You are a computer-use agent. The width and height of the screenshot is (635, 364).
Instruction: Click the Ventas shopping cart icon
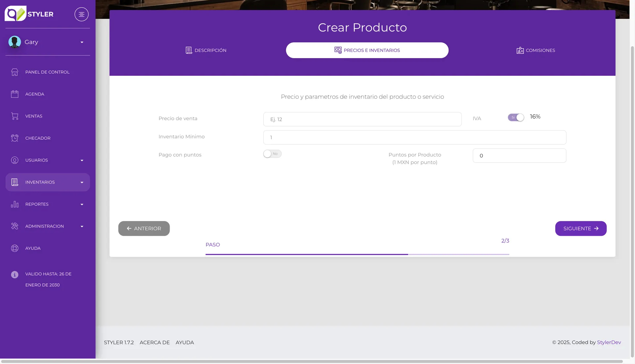coord(15,116)
